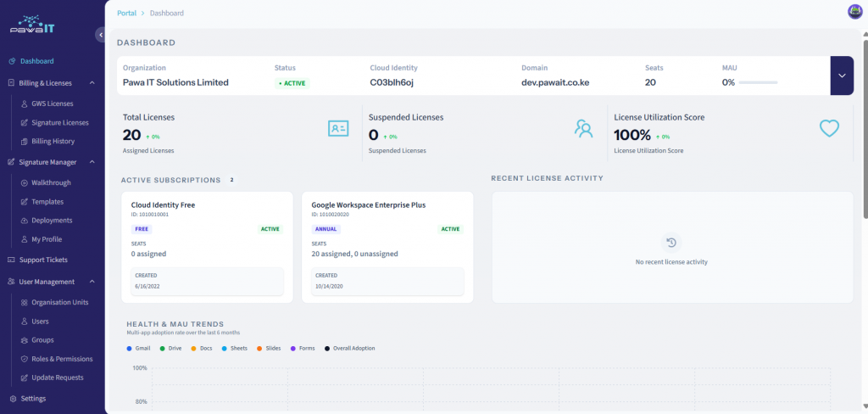Image resolution: width=868 pixels, height=414 pixels.
Task: Click the Suspended Licenses users icon
Action: [583, 129]
